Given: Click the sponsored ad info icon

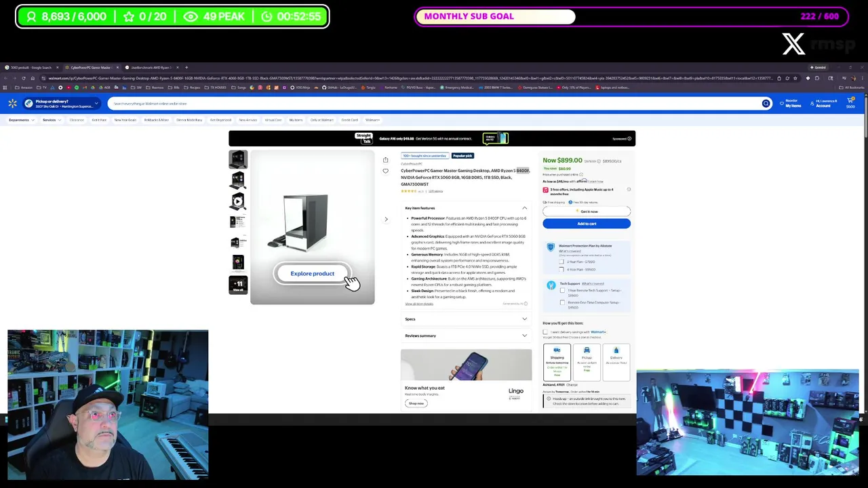Looking at the screenshot, I should [629, 139].
